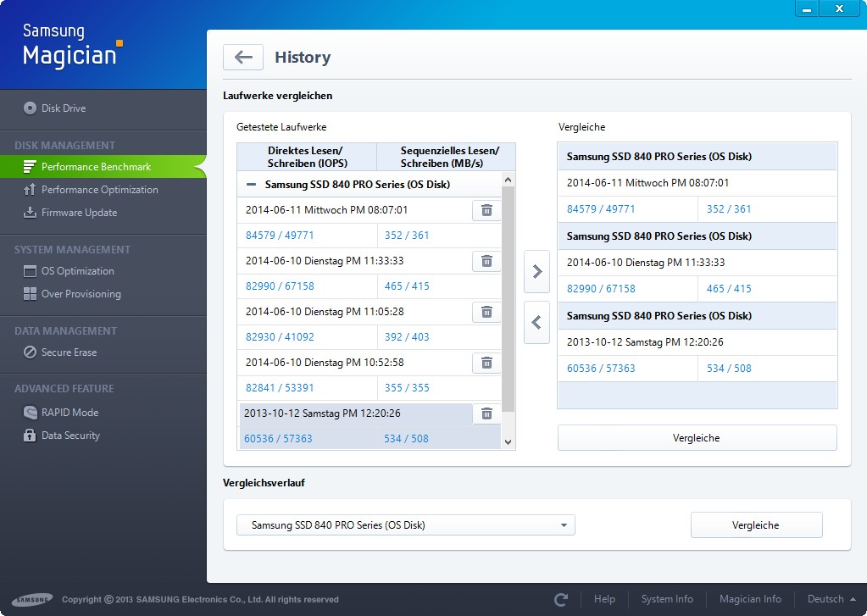Open Magician Info from the footer
Viewport: 867px width, 616px height.
pos(750,599)
